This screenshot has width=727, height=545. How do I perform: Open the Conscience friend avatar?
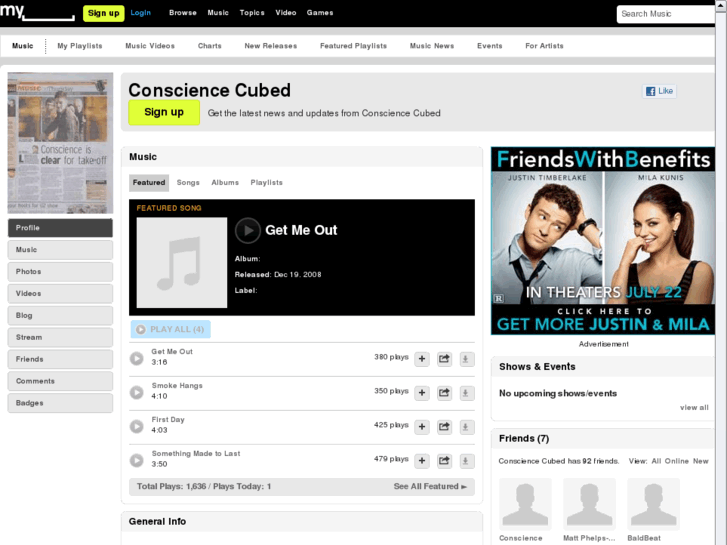click(x=525, y=504)
